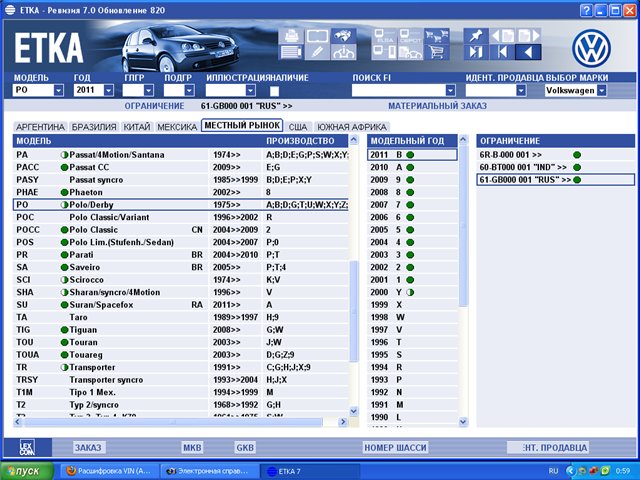Viewport: 640px width, 480px height.
Task: Open the brand dropdown showing Volkswagen
Action: (601, 91)
